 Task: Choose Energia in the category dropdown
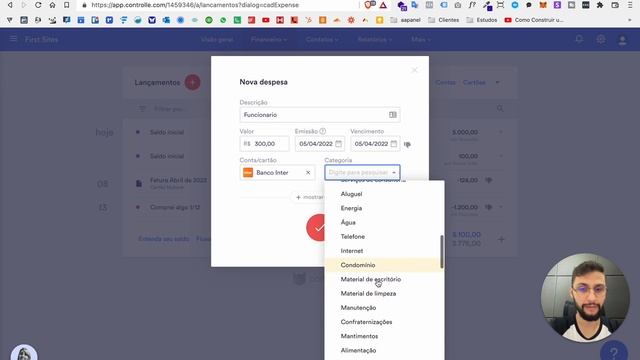coord(351,208)
